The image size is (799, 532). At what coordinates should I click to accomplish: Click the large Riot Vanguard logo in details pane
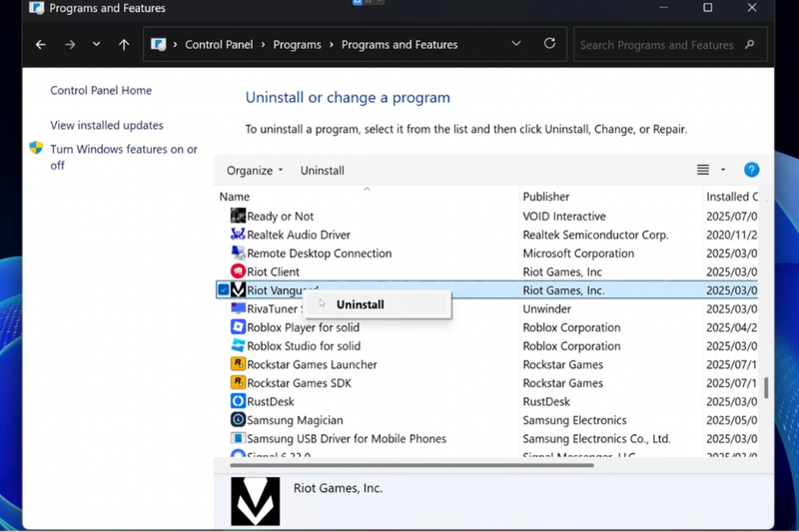pos(256,501)
